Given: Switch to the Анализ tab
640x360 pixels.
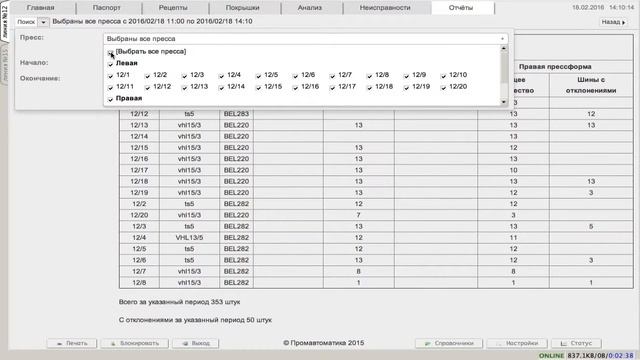Looking at the screenshot, I should point(310,7).
